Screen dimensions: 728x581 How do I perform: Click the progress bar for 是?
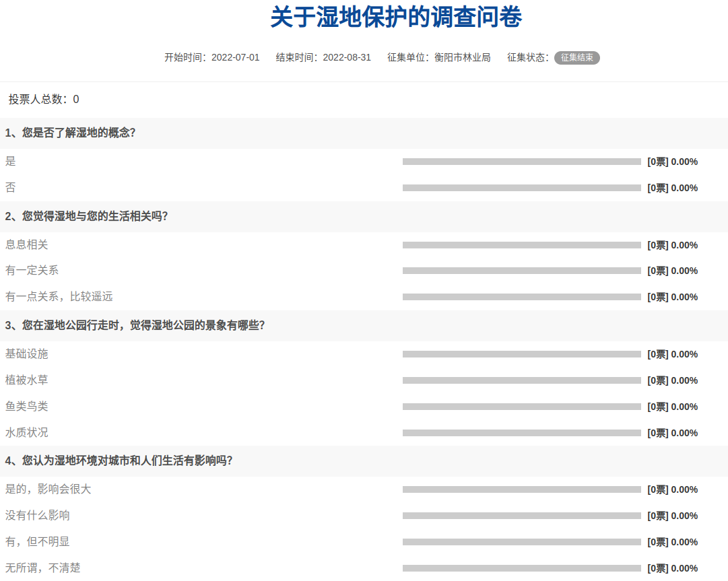[521, 162]
